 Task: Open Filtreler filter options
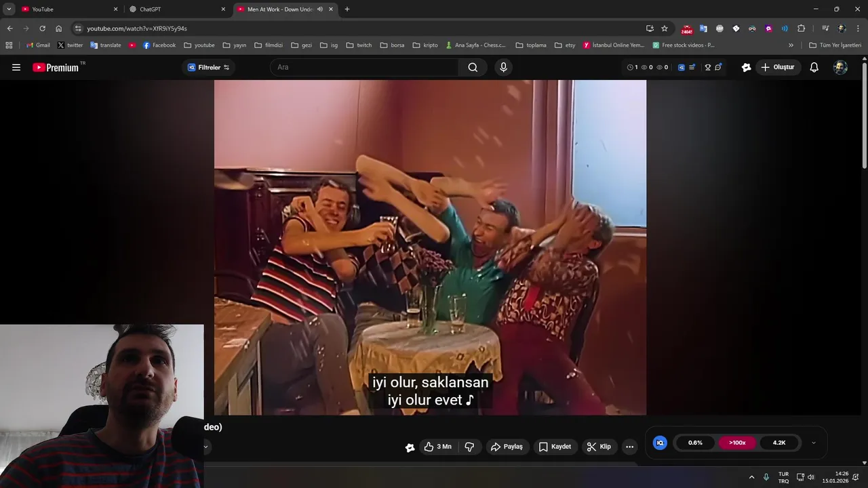[x=208, y=67]
